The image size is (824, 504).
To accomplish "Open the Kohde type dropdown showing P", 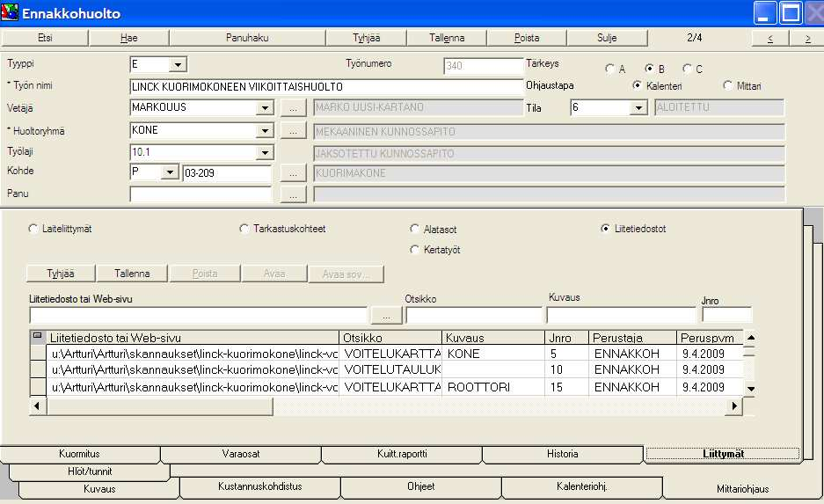I will (x=170, y=172).
